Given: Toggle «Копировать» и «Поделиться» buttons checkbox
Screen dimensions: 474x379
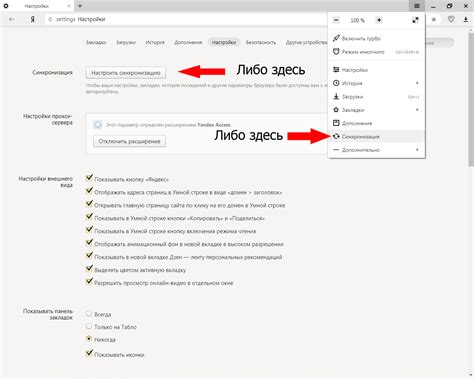Looking at the screenshot, I should coord(89,217).
